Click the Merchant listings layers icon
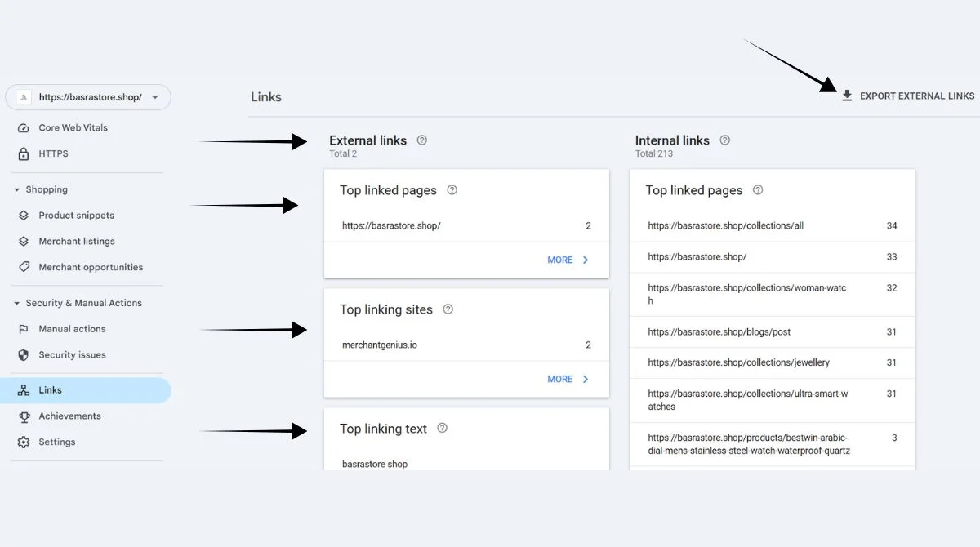The width and height of the screenshot is (980, 547). (24, 242)
